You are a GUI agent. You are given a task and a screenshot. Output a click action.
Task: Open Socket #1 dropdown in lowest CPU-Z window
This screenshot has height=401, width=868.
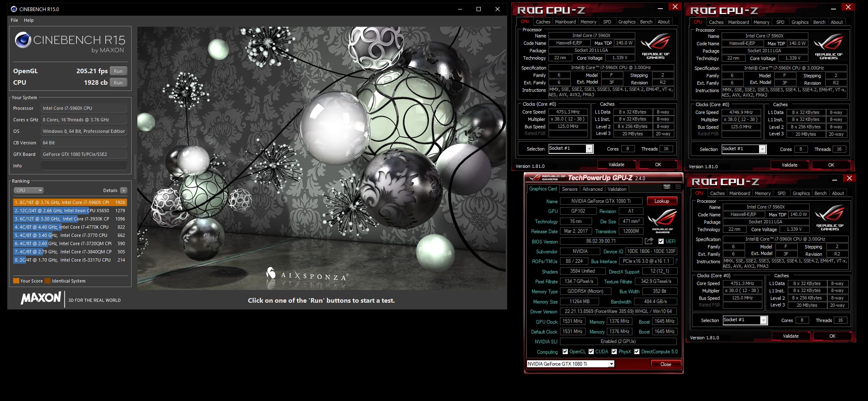[x=745, y=320]
